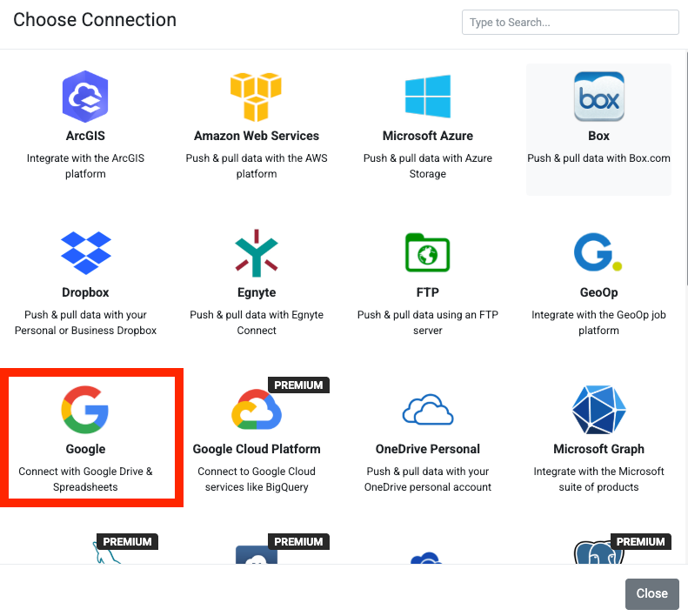Close the Choose Connection dialog
688x616 pixels.
tap(652, 593)
